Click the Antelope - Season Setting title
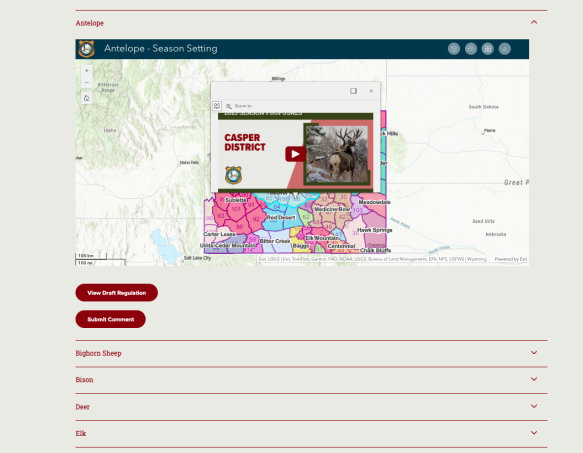Image resolution: width=583 pixels, height=453 pixels. tap(161, 49)
